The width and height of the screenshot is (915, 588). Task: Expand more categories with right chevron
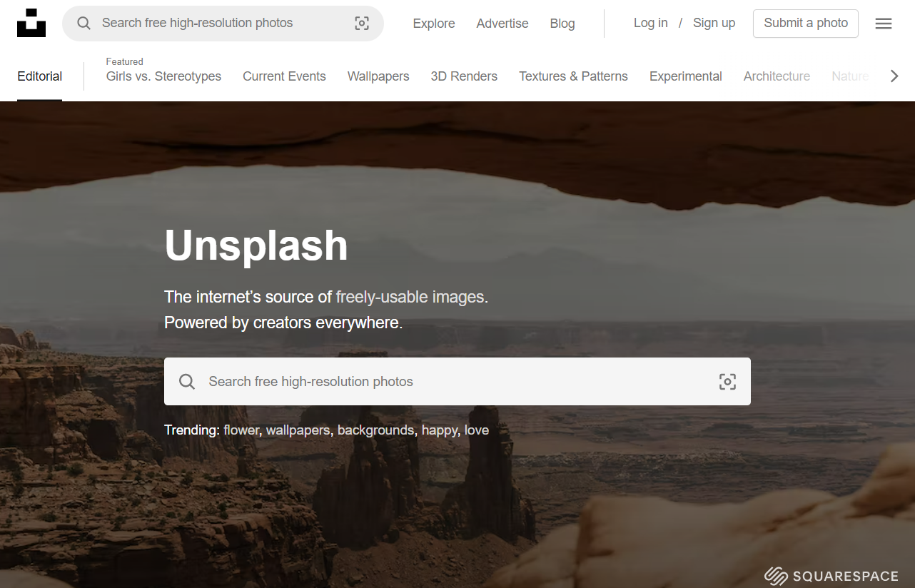tap(894, 76)
